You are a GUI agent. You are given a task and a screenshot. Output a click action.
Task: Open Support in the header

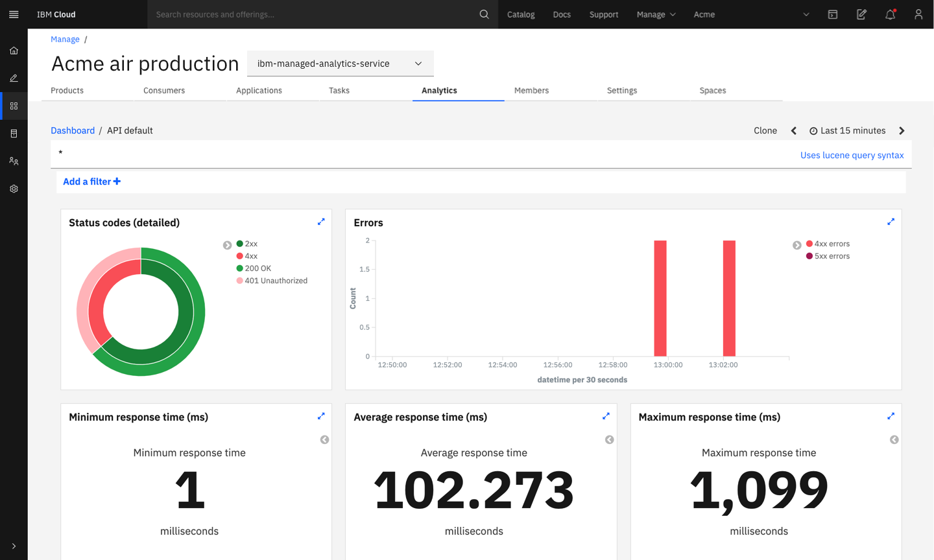point(604,14)
